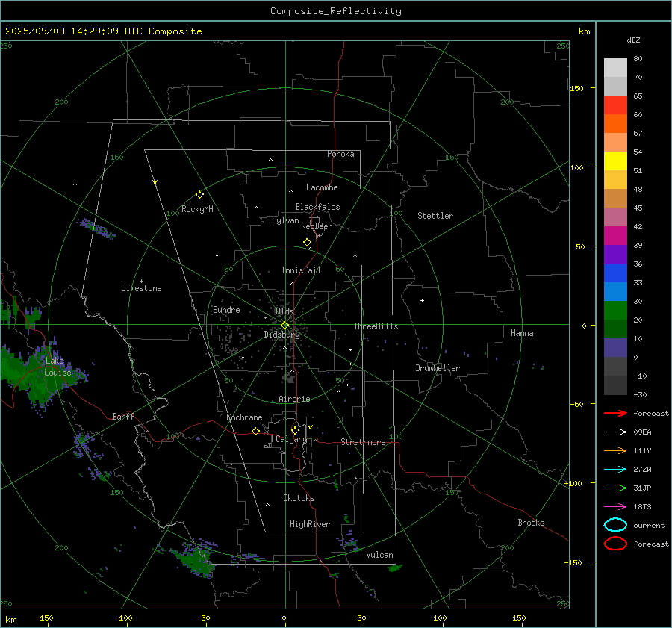Select the 'Brooks' map label
Image resolution: width=672 pixels, height=628 pixels.
pos(531,523)
